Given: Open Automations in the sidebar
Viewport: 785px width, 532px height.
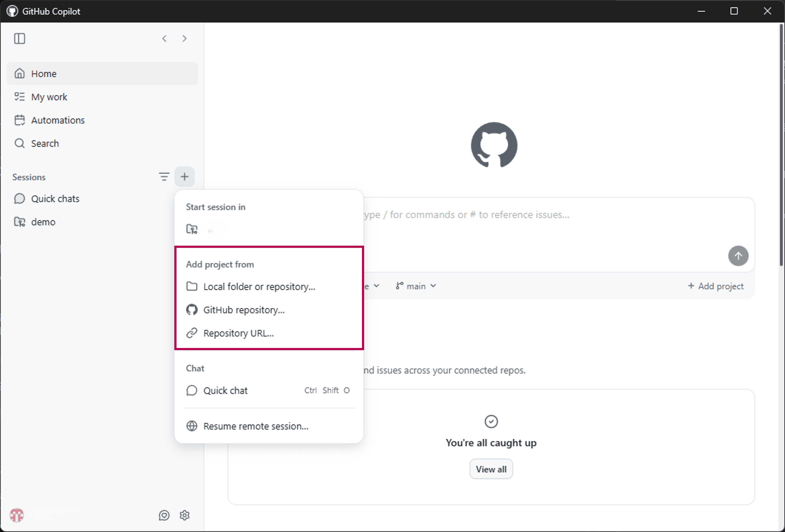Looking at the screenshot, I should pos(102,120).
